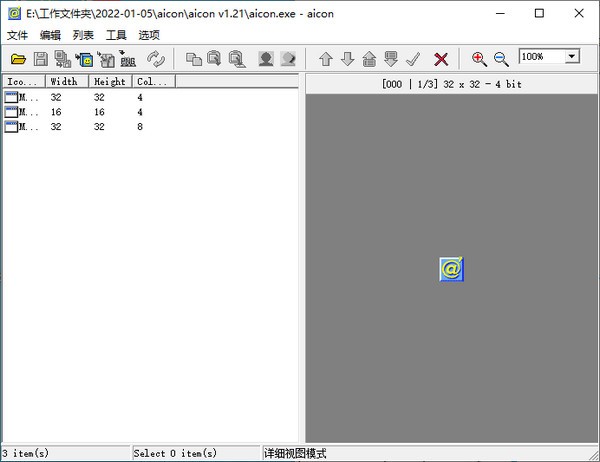Click the zoom out magnifier icon

coord(501,59)
